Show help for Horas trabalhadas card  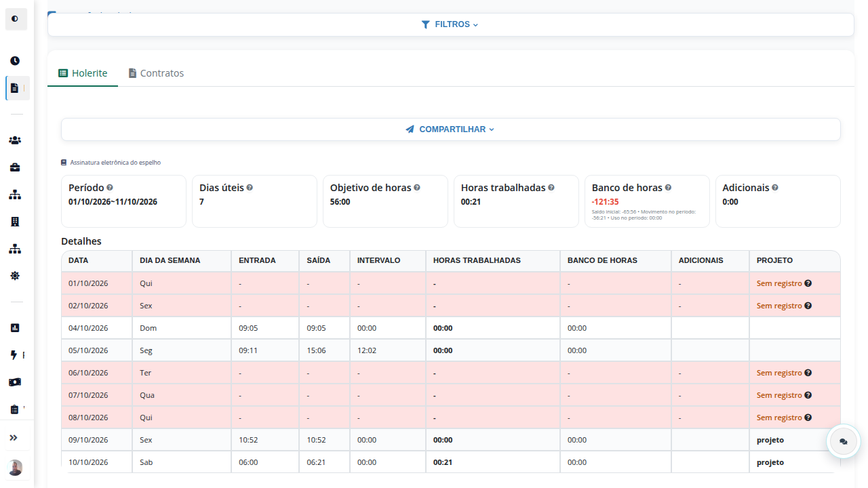point(551,188)
